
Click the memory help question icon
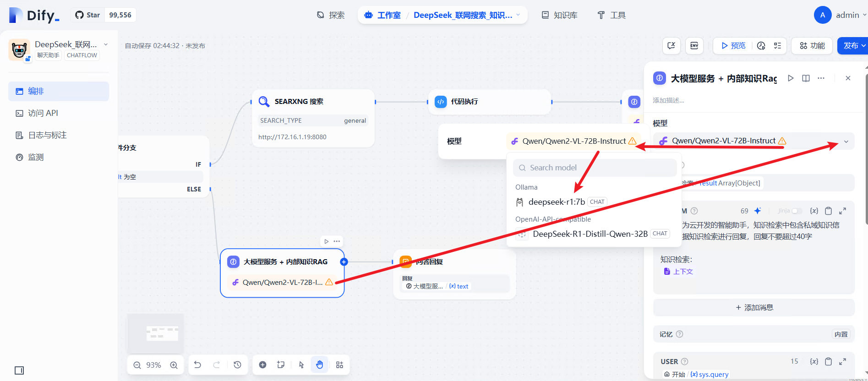click(680, 334)
